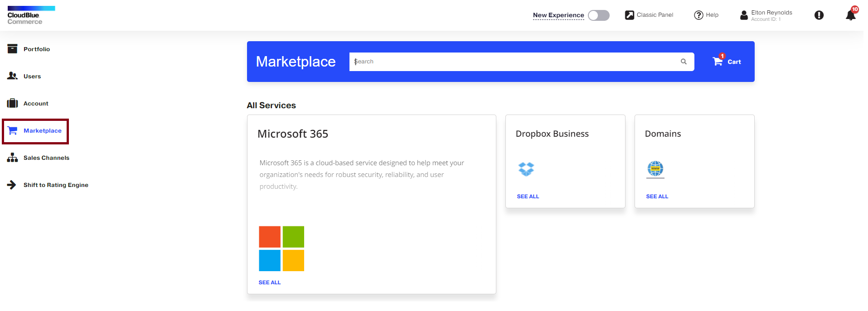Screen dimensions: 868x311
Task: Open the Classic Panel icon
Action: [x=630, y=15]
